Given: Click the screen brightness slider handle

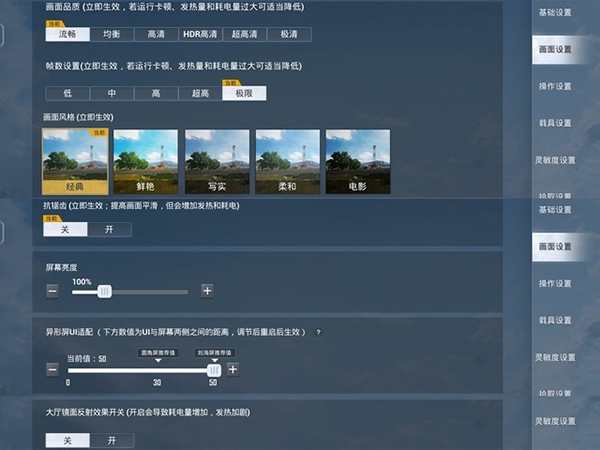Looking at the screenshot, I should (x=104, y=291).
